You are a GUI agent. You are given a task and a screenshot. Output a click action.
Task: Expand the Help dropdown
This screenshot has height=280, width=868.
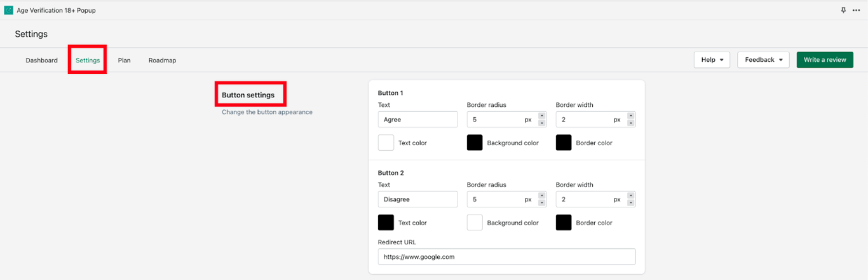712,60
